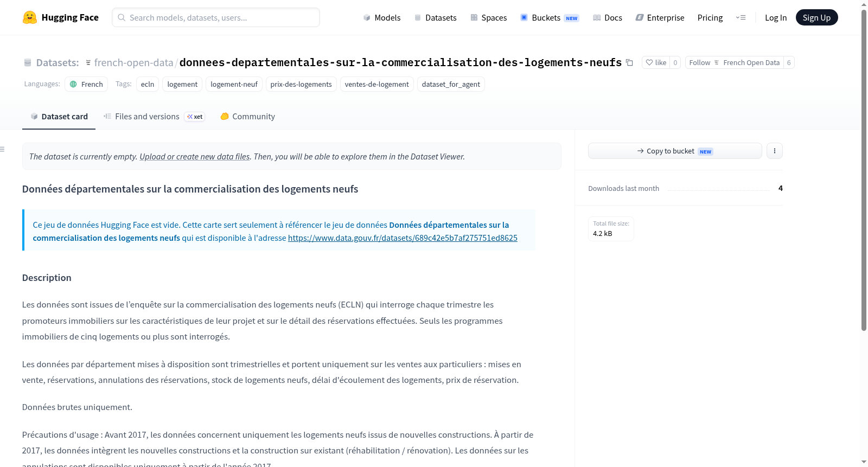Click the dataset name title link

point(400,63)
